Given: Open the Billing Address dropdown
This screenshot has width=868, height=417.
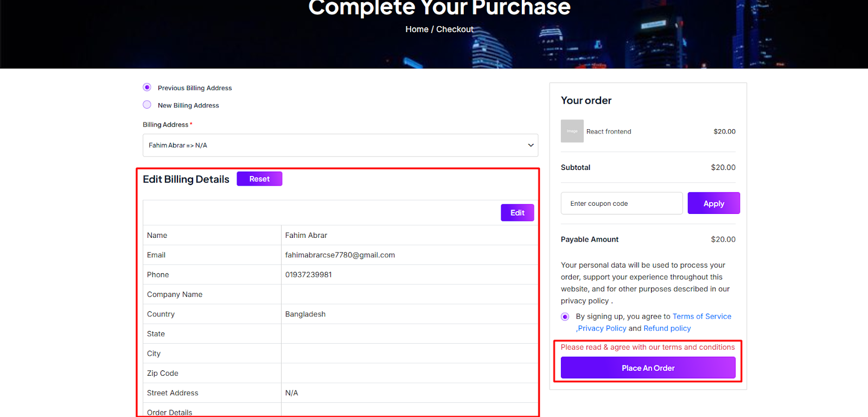Looking at the screenshot, I should 340,145.
